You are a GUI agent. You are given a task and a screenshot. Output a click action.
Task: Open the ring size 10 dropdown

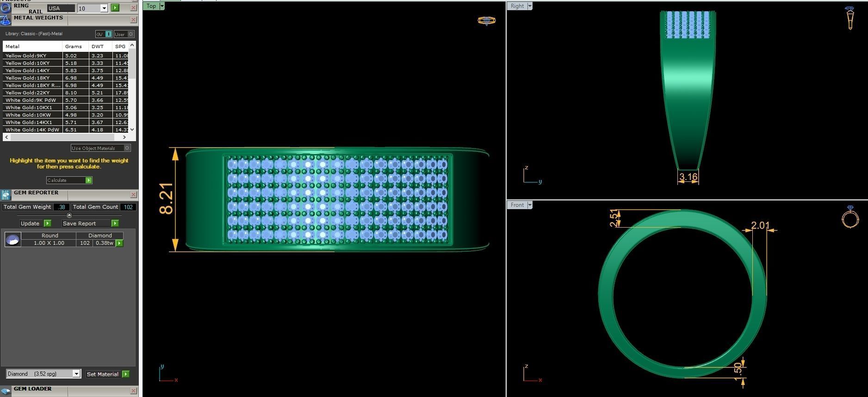point(104,8)
